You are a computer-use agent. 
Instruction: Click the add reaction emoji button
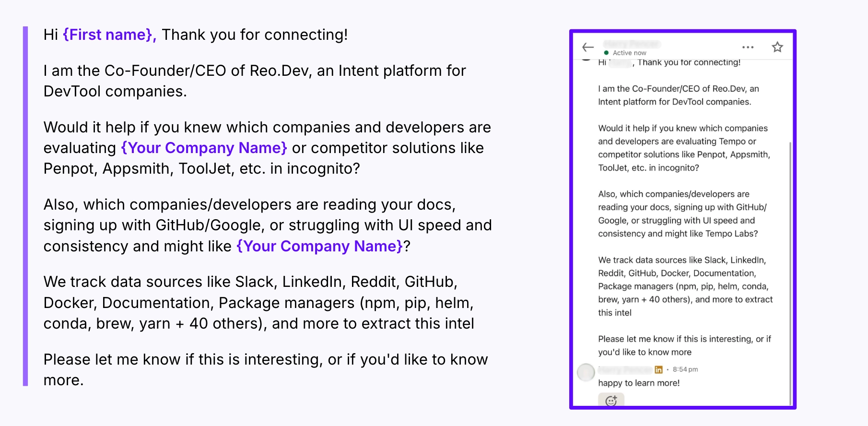click(x=611, y=400)
